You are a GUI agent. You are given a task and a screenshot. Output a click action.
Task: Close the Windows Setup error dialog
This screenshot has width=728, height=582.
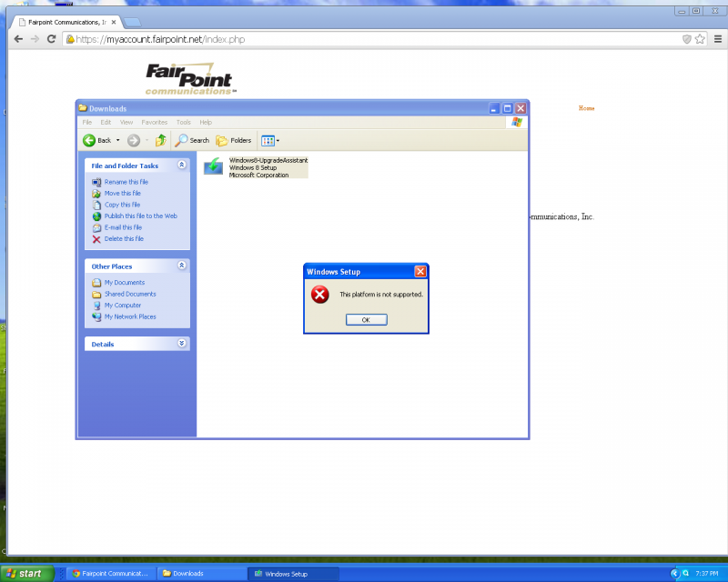[420, 272]
